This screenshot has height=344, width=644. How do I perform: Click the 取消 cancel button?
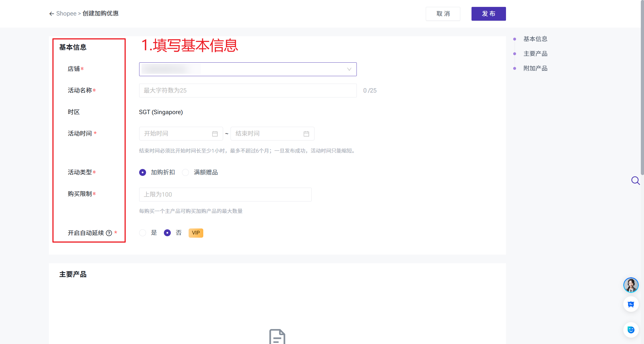click(443, 14)
